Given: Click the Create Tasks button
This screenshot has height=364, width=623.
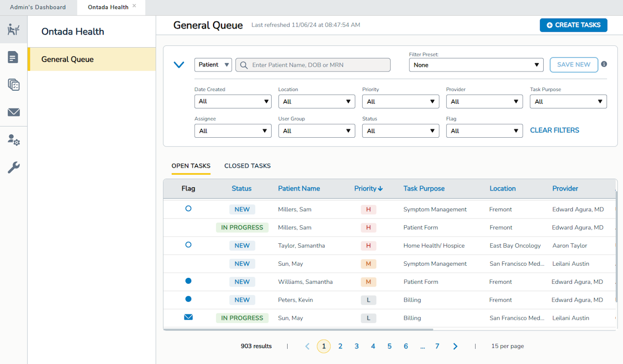Looking at the screenshot, I should 573,25.
